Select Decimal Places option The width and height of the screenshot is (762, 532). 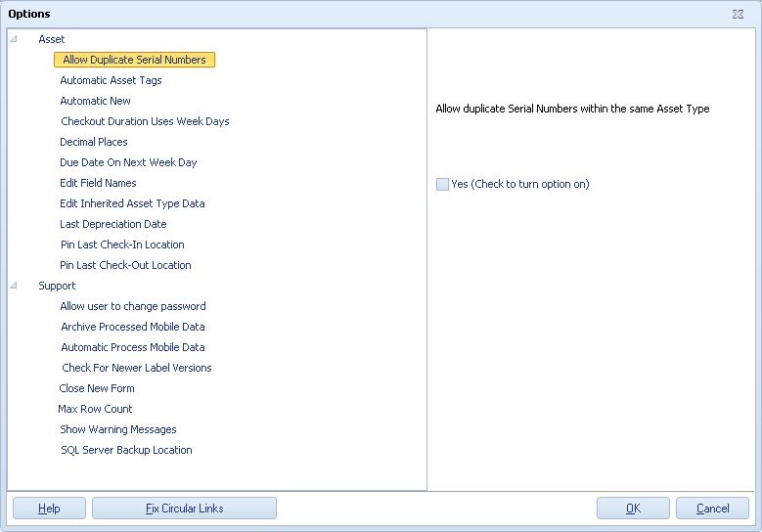tap(94, 142)
